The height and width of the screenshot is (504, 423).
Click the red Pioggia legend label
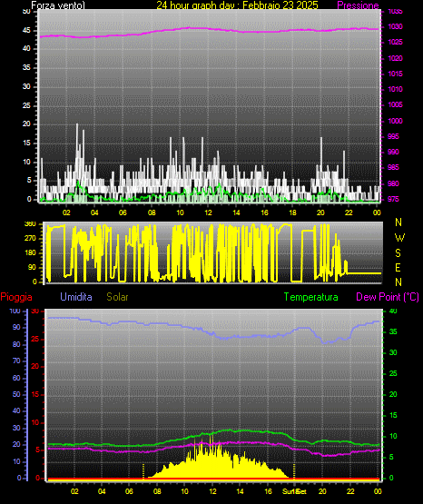pos(16,297)
